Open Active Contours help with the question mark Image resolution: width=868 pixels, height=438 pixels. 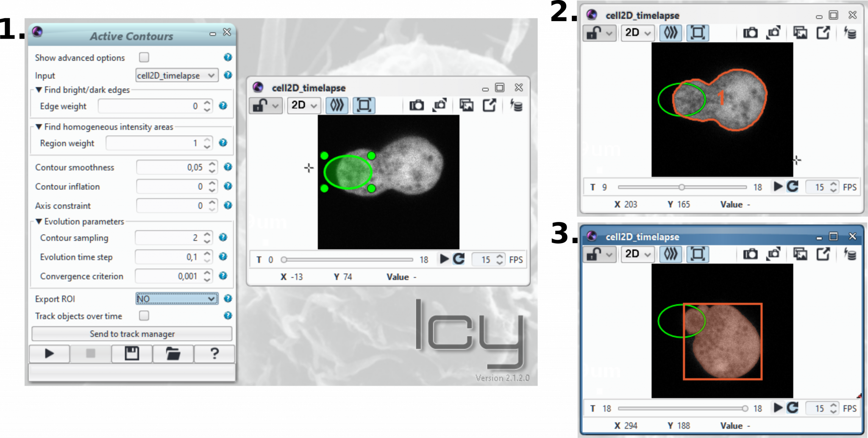coord(215,354)
